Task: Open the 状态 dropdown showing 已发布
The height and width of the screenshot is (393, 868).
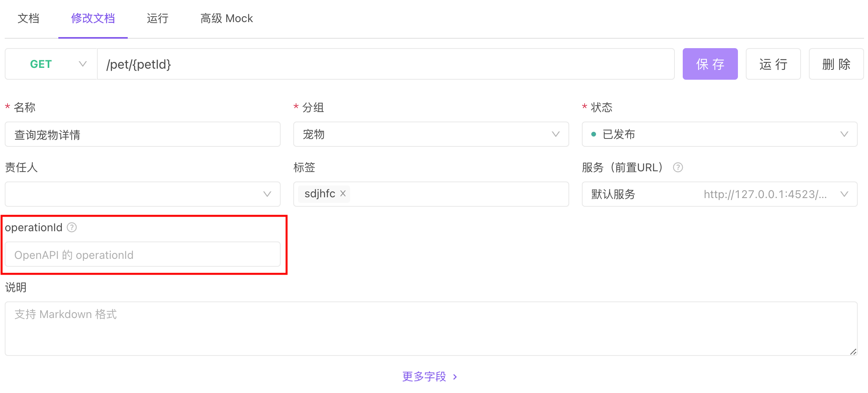Action: pyautogui.click(x=719, y=134)
